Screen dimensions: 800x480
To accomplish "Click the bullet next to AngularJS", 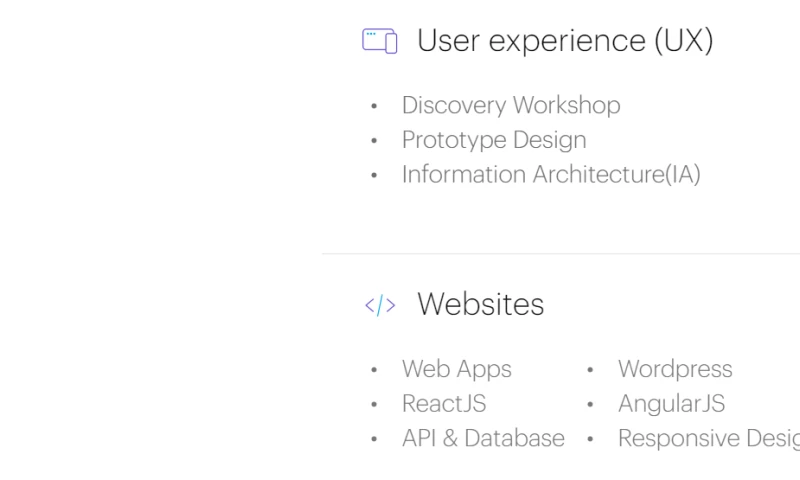I will (590, 405).
